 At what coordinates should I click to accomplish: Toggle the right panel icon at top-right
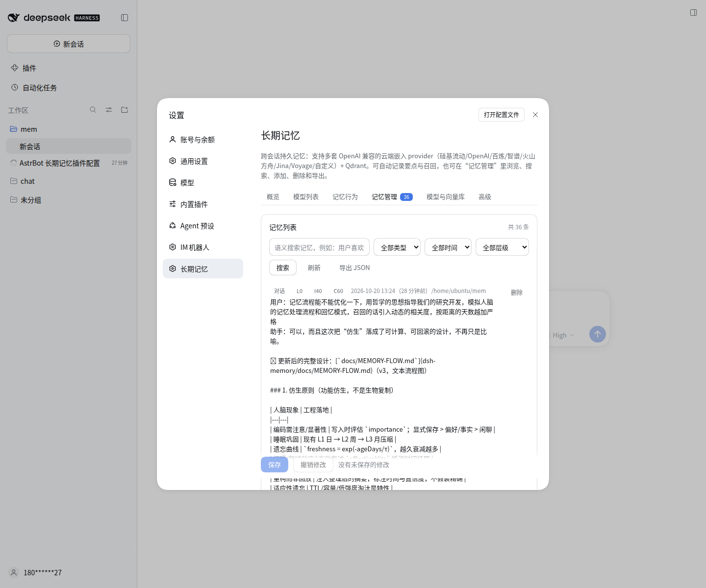point(693,13)
